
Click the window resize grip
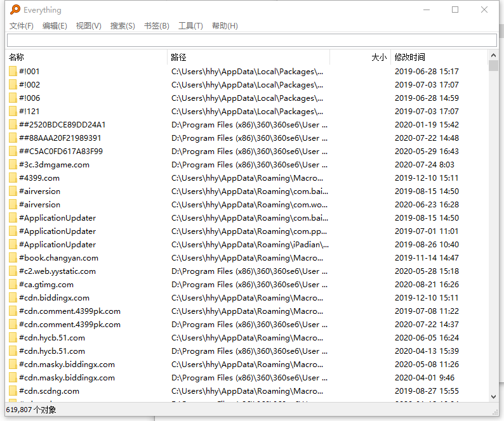(495, 412)
